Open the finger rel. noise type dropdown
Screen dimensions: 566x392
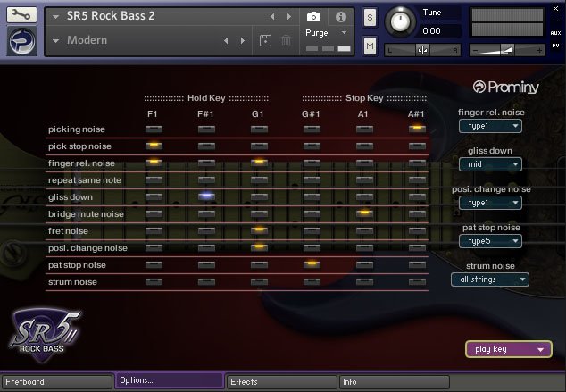[491, 126]
